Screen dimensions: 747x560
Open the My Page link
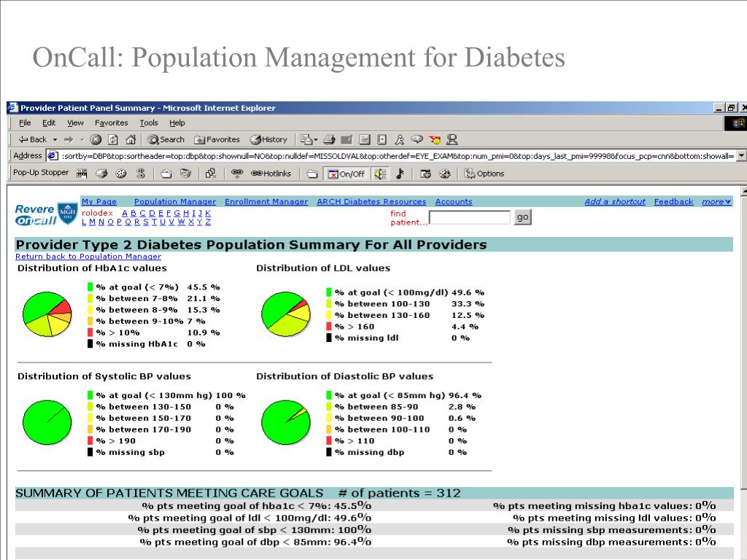(x=99, y=201)
